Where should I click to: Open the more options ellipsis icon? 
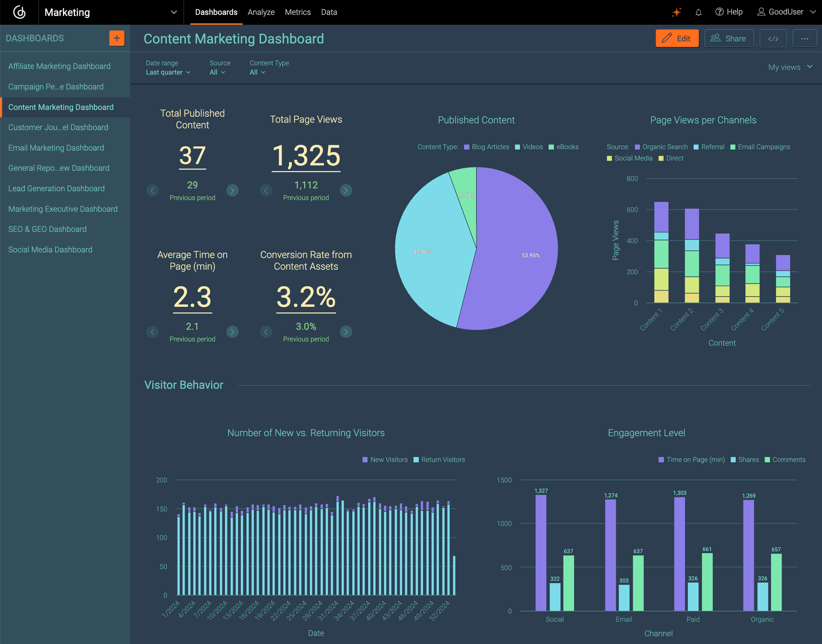click(x=805, y=38)
